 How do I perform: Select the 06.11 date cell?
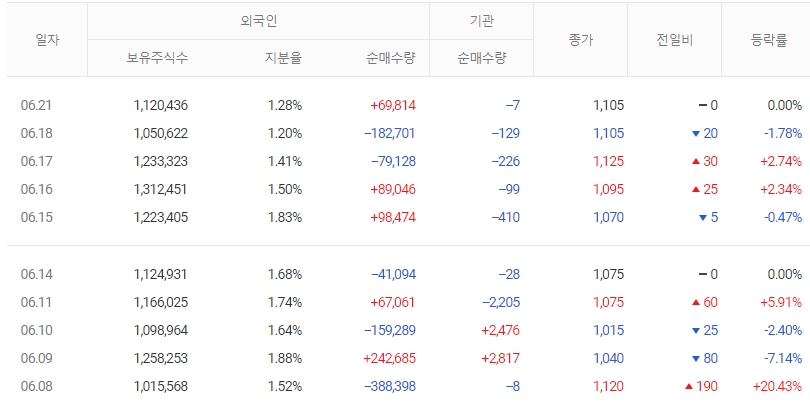coord(37,302)
